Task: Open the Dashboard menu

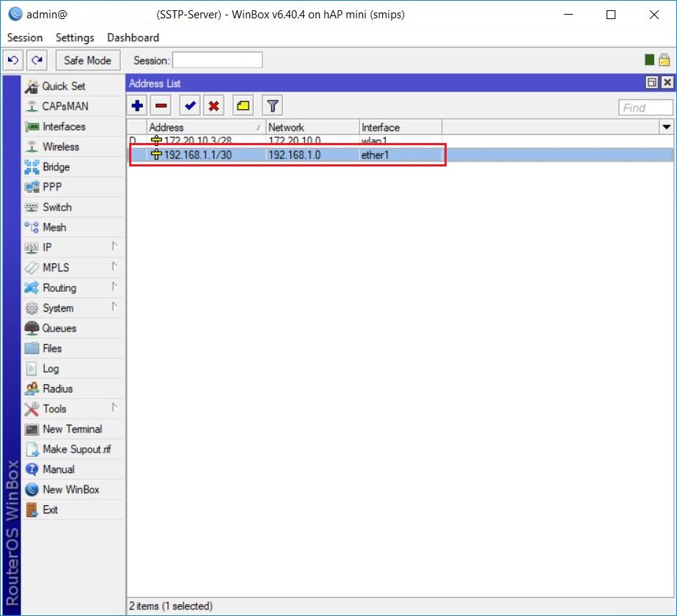Action: (133, 37)
